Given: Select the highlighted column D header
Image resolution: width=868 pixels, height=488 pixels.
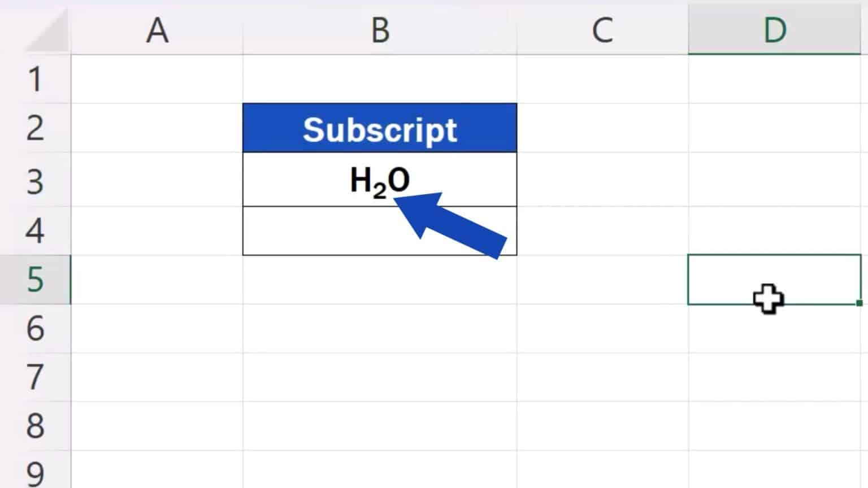Looking at the screenshot, I should [x=774, y=30].
